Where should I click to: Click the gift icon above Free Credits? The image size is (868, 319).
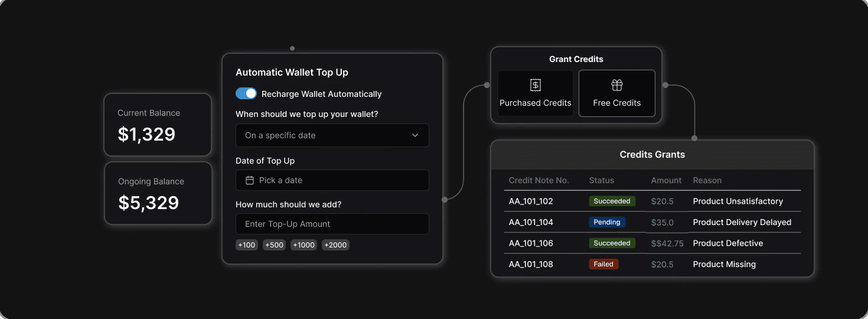tap(617, 85)
